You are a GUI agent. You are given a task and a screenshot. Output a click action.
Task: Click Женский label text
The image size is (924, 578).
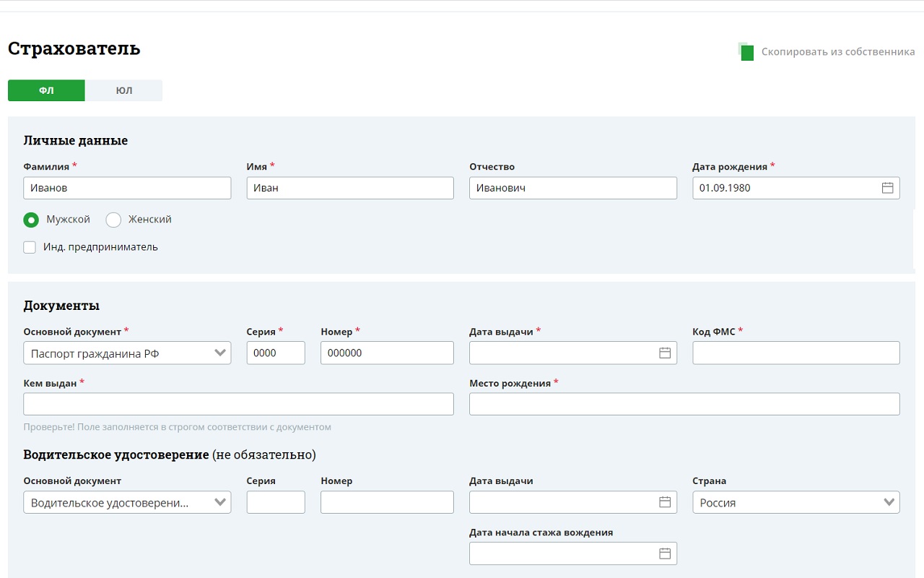(150, 220)
